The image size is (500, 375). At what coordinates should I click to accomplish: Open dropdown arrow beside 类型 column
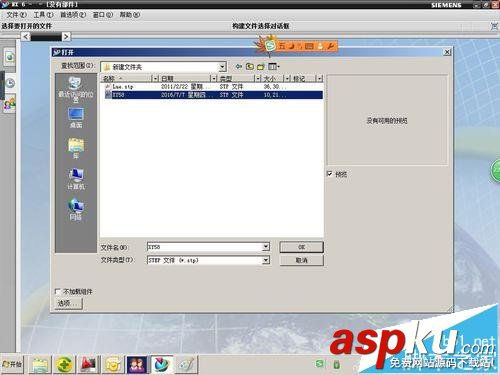(x=258, y=79)
